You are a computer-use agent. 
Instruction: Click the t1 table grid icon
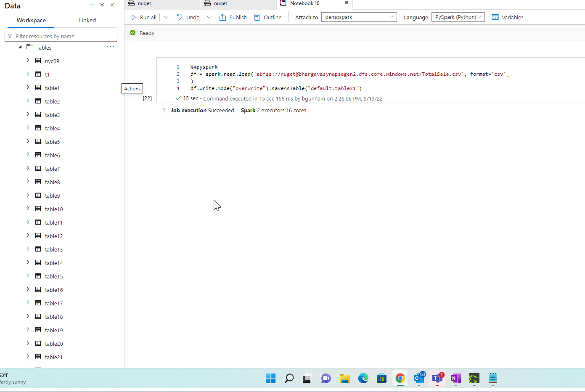pos(38,74)
